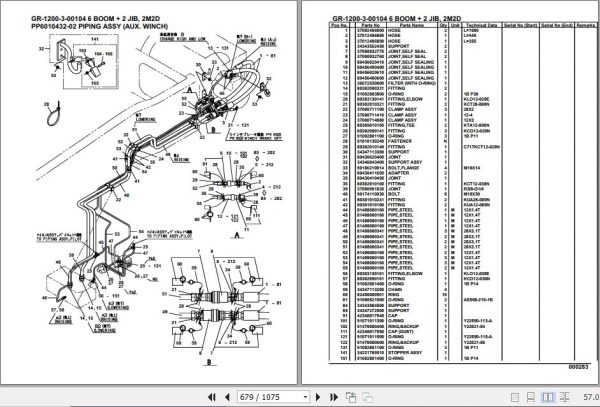This screenshot has height=407, width=600.
Task: Click the L=1080 technical data cell
Action: coord(471,30)
